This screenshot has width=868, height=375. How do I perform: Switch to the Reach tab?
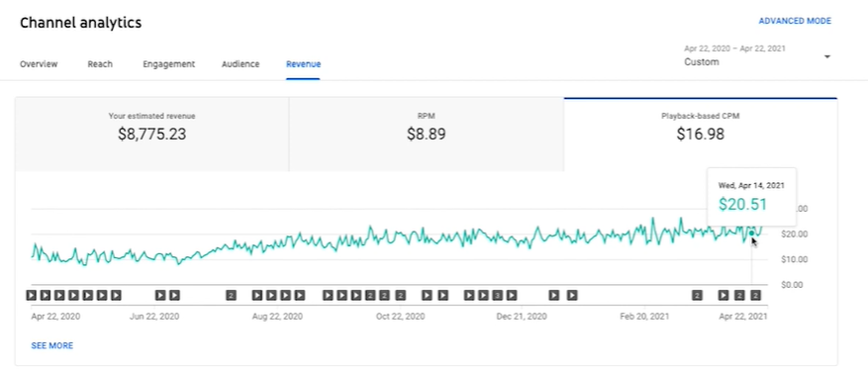click(100, 64)
